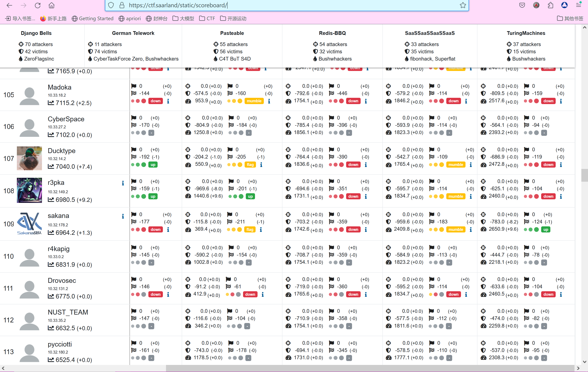Open the 大模型 bookmark folder

tap(183, 19)
